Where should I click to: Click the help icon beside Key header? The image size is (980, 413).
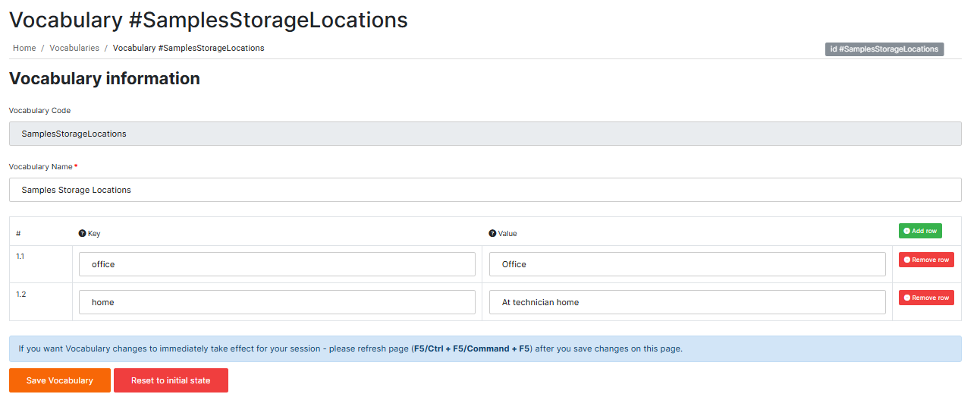pyautogui.click(x=82, y=234)
